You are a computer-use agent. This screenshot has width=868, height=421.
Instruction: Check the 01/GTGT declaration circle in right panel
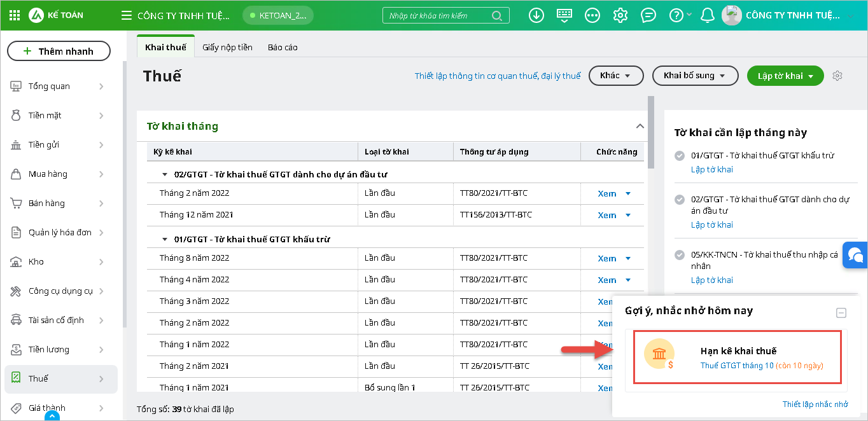(x=680, y=156)
